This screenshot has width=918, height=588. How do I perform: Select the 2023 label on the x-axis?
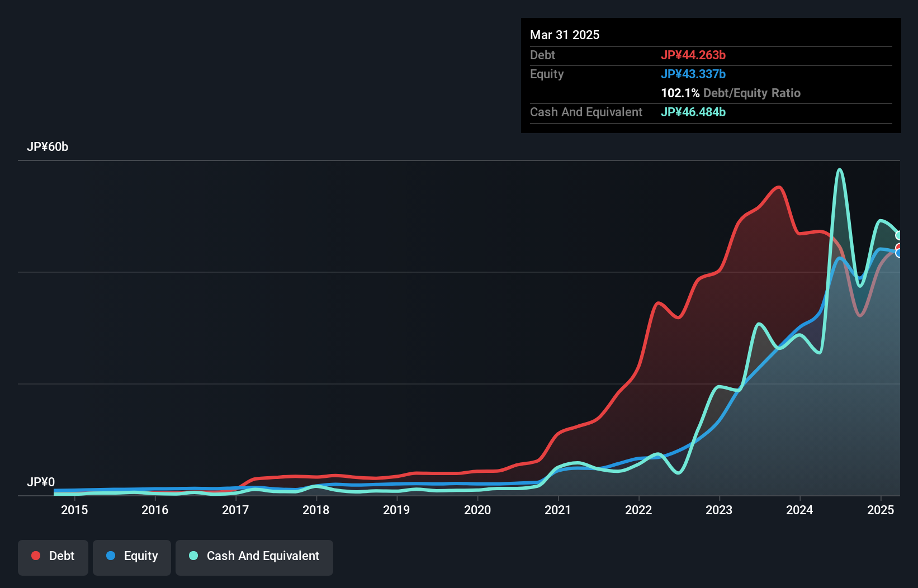click(x=719, y=510)
